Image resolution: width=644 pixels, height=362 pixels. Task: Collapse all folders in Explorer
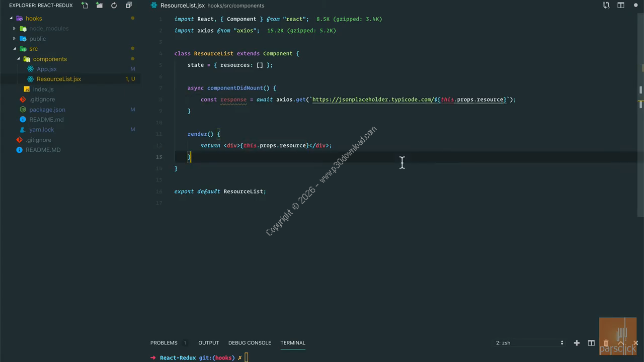pyautogui.click(x=129, y=6)
